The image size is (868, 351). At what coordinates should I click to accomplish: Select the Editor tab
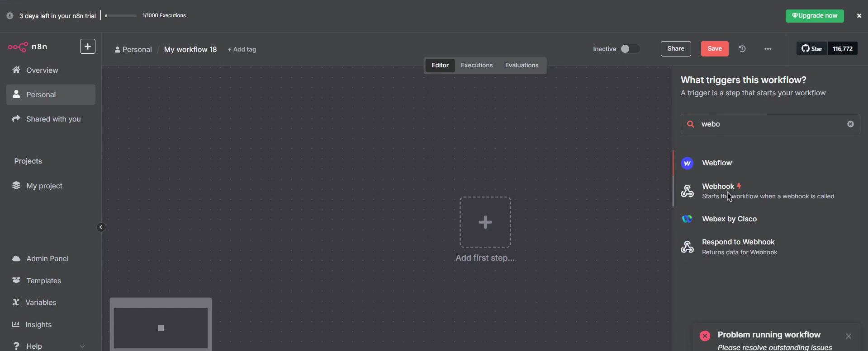point(440,66)
